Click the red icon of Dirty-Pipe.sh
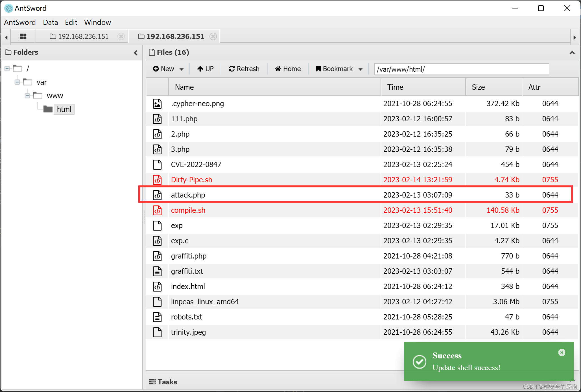Image resolution: width=581 pixels, height=392 pixels. click(x=157, y=180)
